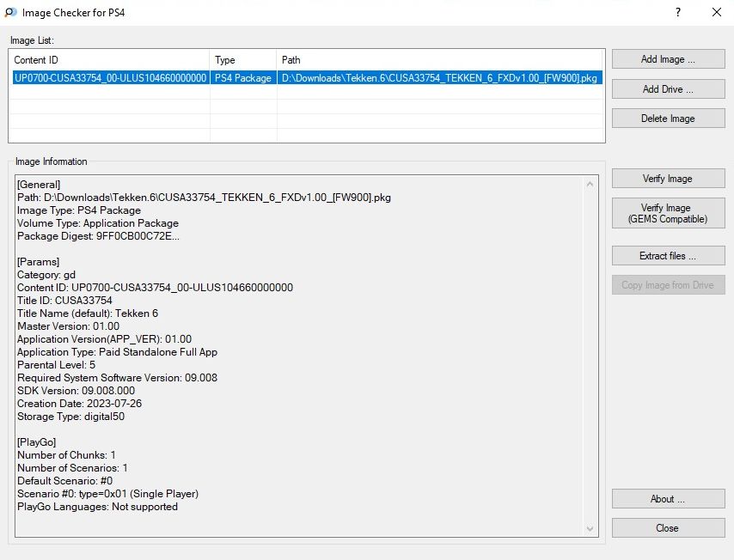The width and height of the screenshot is (734, 560).
Task: Click the Number of Chunks: 1 line
Action: [66, 454]
